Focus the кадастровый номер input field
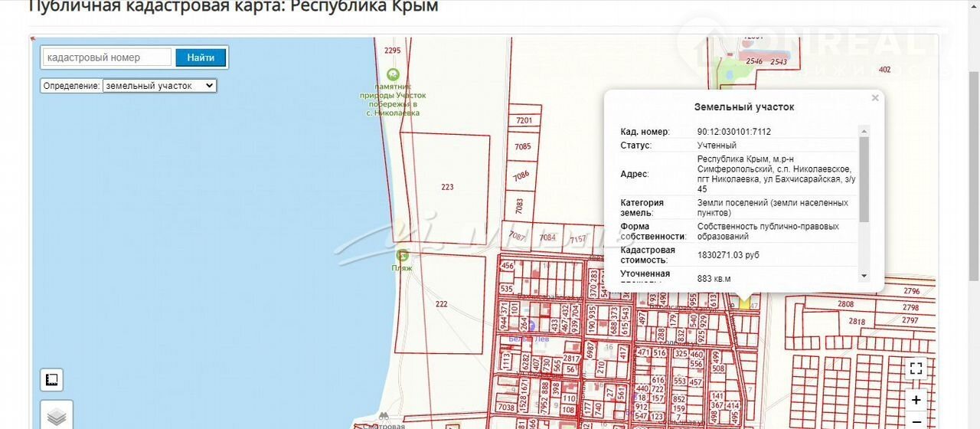This screenshot has height=429, width=980. pos(107,57)
